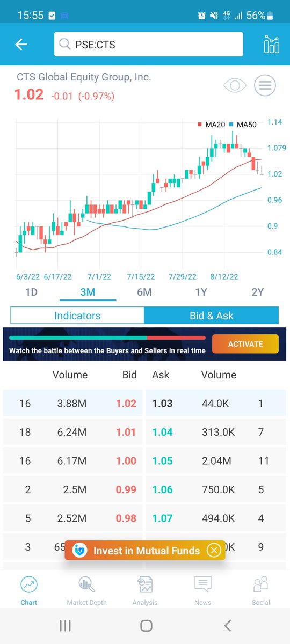This screenshot has width=290, height=644.
Task: Click the 3.88M bid volume
Action: 71,403
